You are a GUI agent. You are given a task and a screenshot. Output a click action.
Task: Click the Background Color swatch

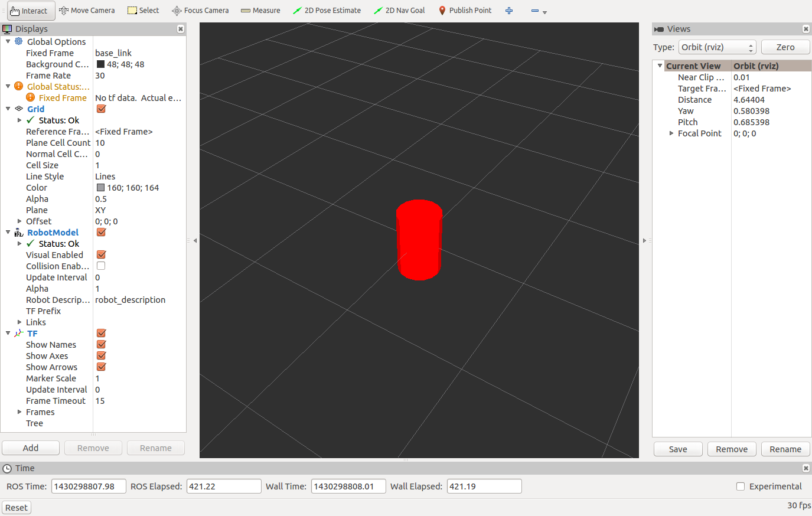(101, 64)
